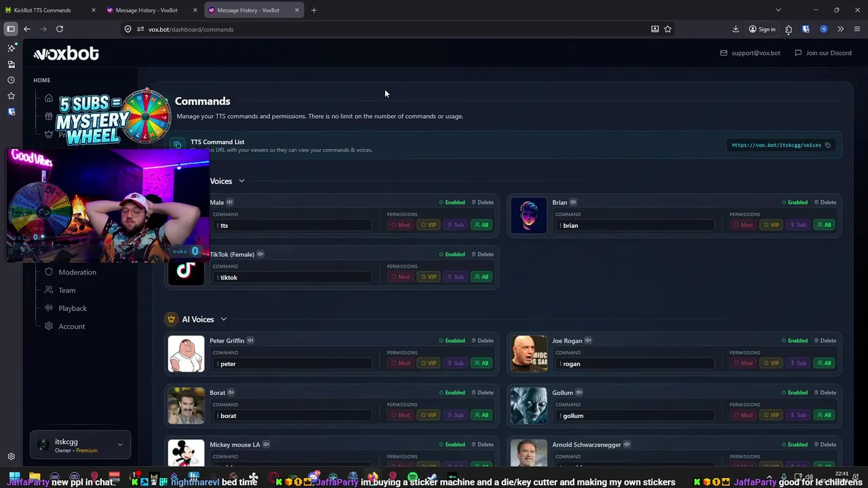Image resolution: width=868 pixels, height=488 pixels.
Task: Delete the TikTok (Female) voice command
Action: (x=483, y=254)
